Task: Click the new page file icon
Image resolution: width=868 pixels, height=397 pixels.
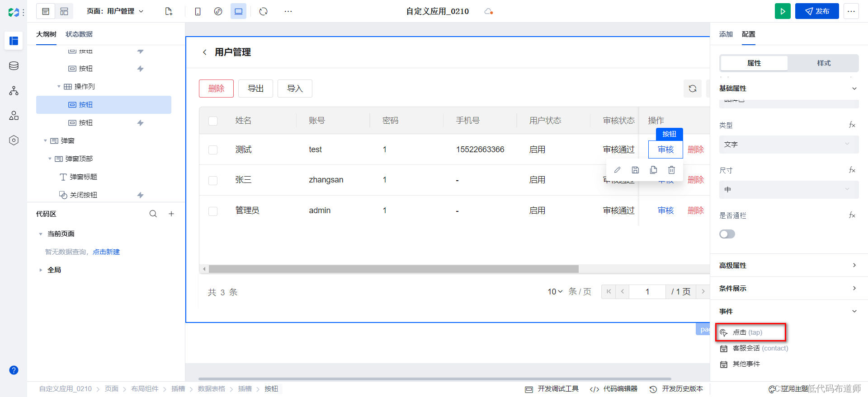Action: click(169, 11)
